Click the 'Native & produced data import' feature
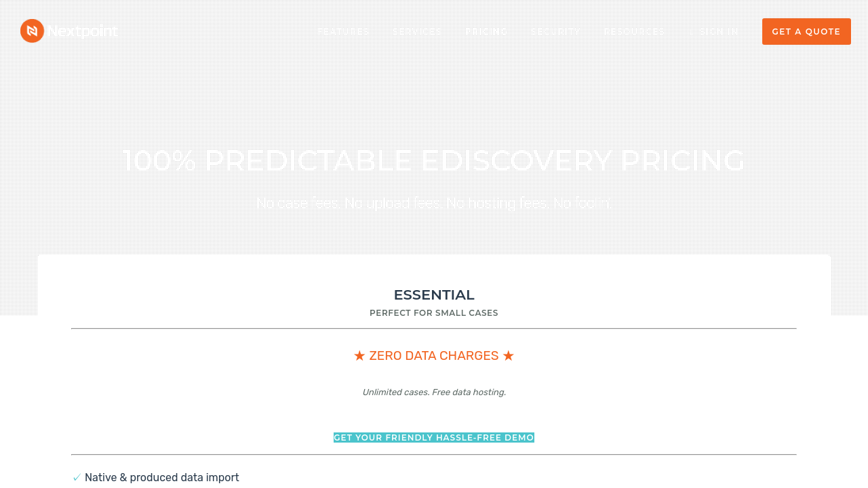Screen dimensions: 868x488 tap(162, 478)
